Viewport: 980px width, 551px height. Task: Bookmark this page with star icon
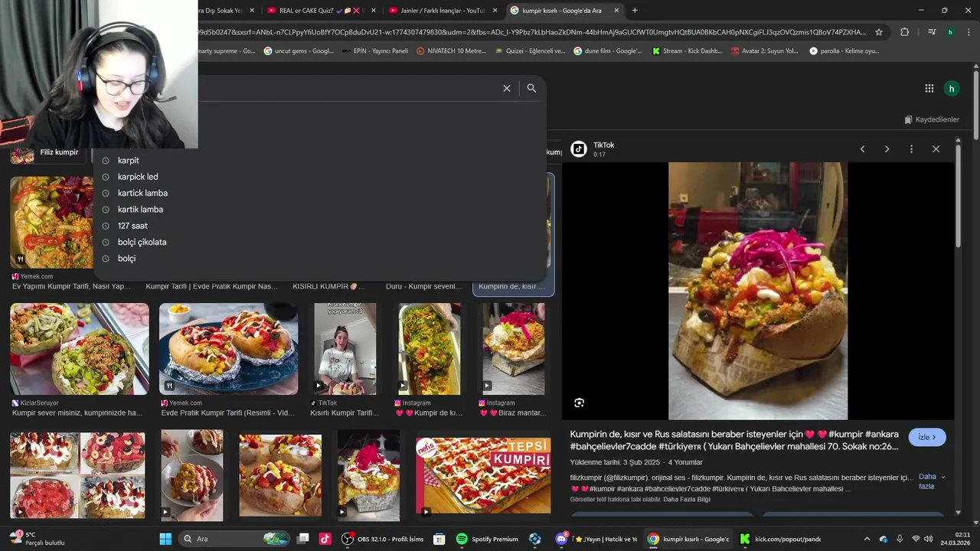(879, 32)
